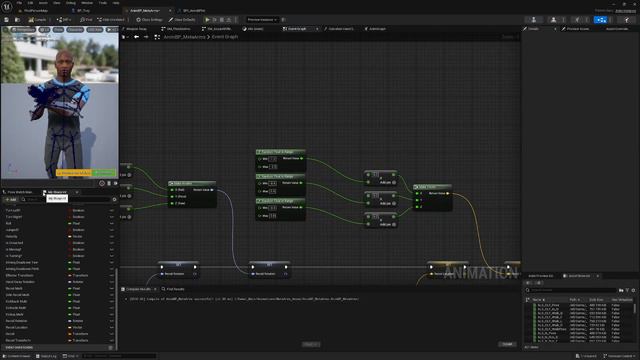Open My Blueprint settings gear

pyautogui.click(x=114, y=200)
